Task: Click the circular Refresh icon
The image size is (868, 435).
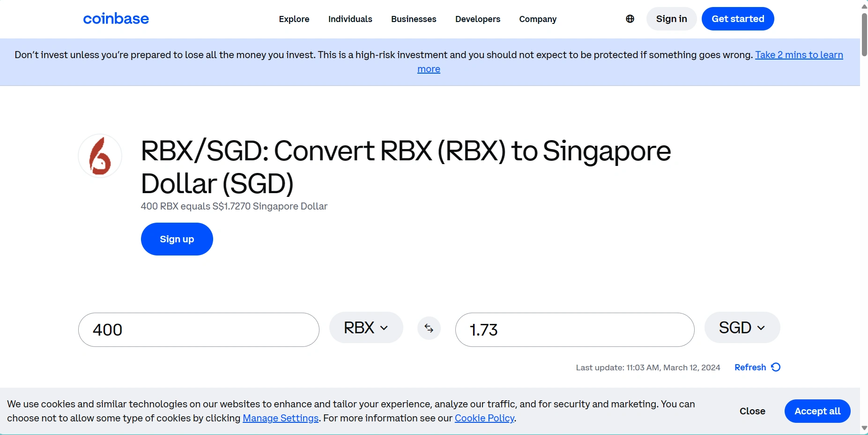Action: coord(775,367)
